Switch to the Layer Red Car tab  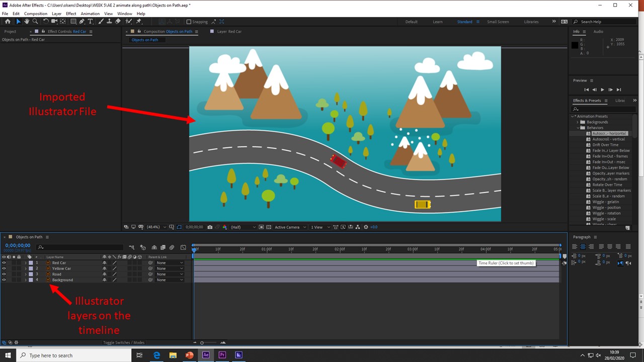[x=229, y=31]
